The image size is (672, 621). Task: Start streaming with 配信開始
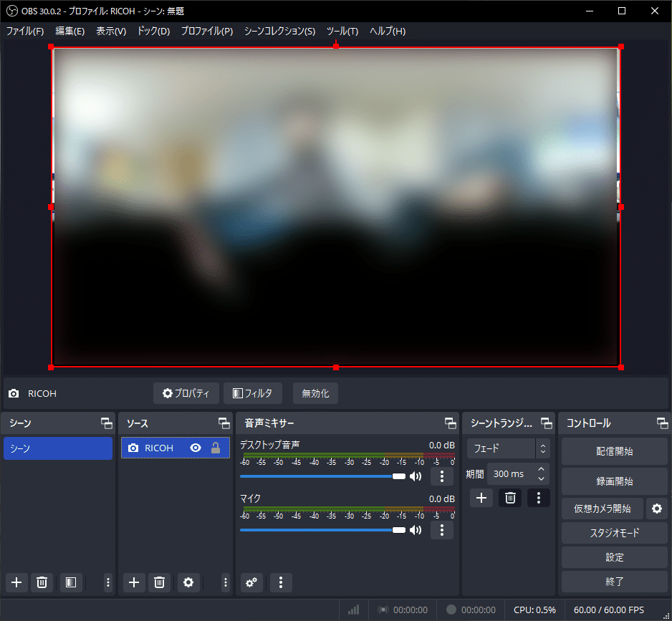(x=615, y=451)
